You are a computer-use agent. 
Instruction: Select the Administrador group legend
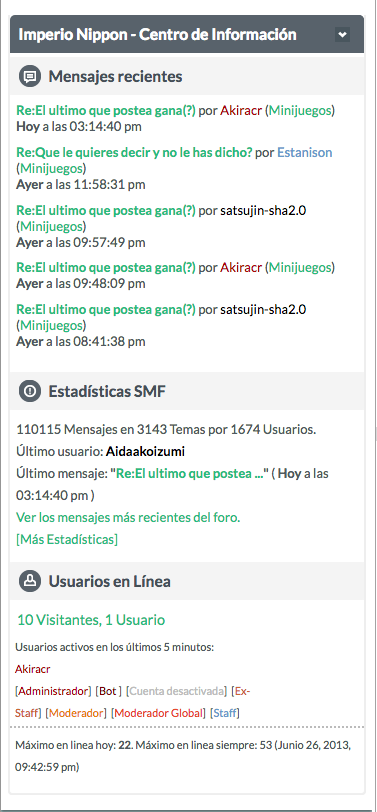click(x=52, y=691)
